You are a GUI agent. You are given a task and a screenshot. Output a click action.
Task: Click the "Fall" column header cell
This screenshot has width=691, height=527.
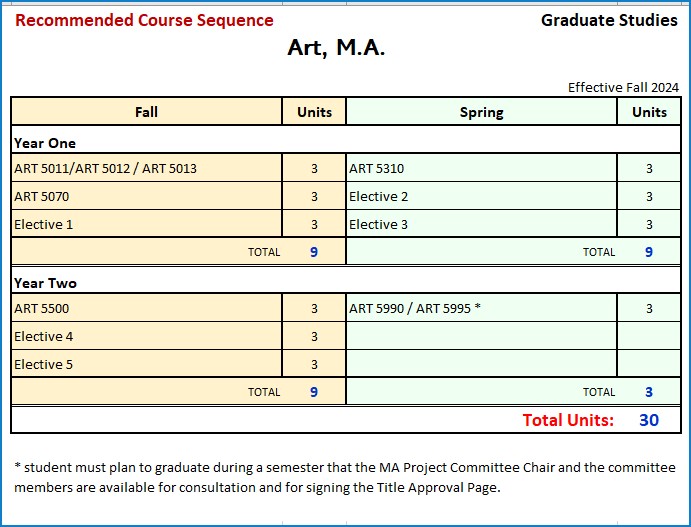[146, 112]
